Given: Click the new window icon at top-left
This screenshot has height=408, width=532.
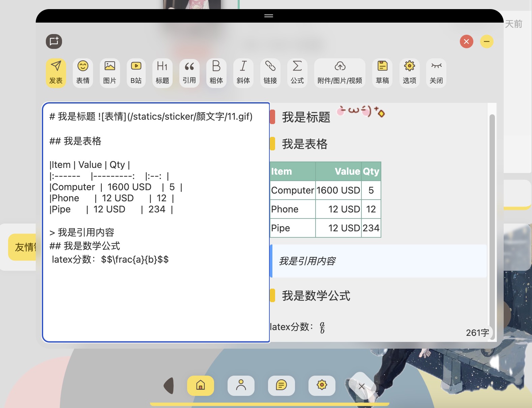Looking at the screenshot, I should point(54,41).
